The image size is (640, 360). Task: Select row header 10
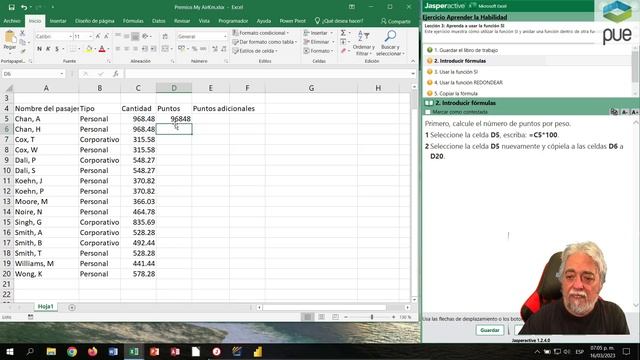pyautogui.click(x=7, y=170)
